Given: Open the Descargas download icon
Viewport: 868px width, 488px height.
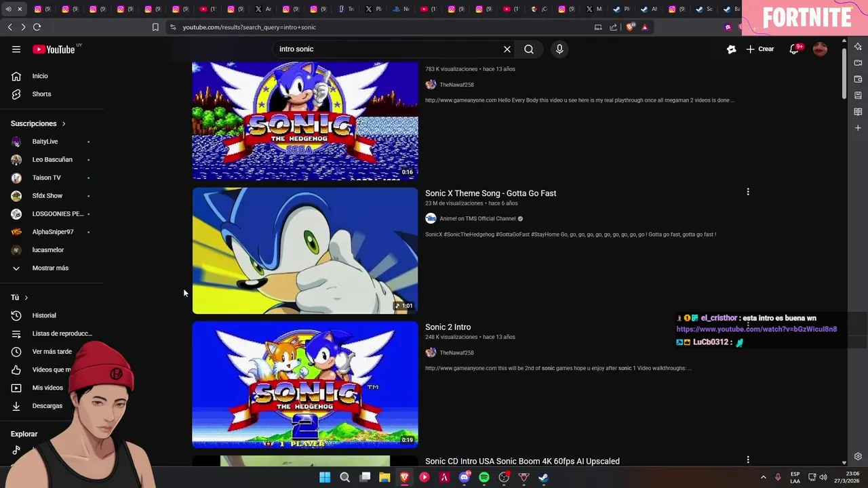Looking at the screenshot, I should click(x=16, y=406).
